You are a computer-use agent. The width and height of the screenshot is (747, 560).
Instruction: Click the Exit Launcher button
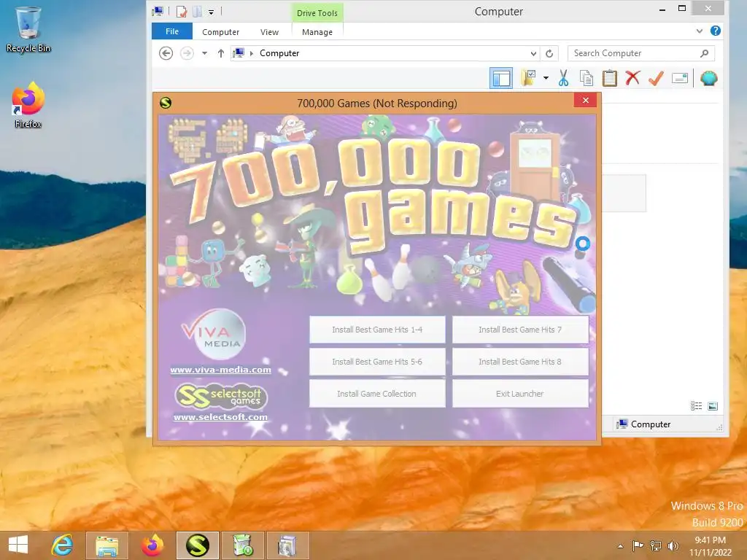(520, 393)
